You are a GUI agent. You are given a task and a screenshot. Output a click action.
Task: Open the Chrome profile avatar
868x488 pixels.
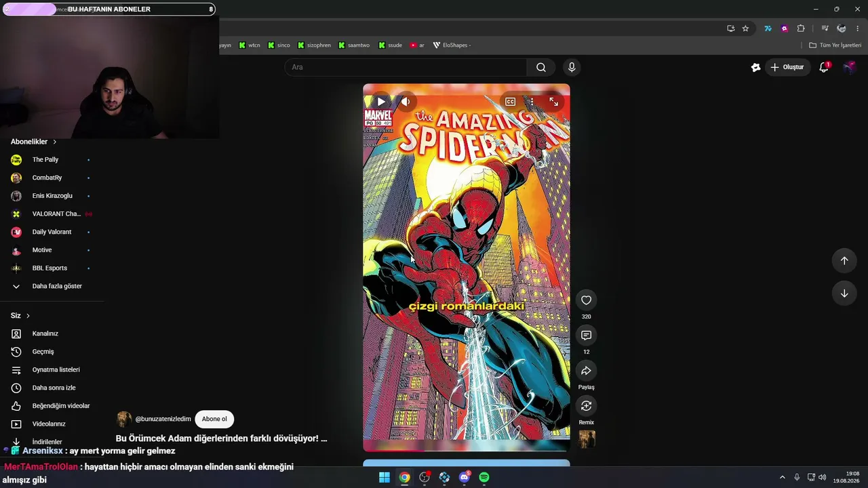842,28
